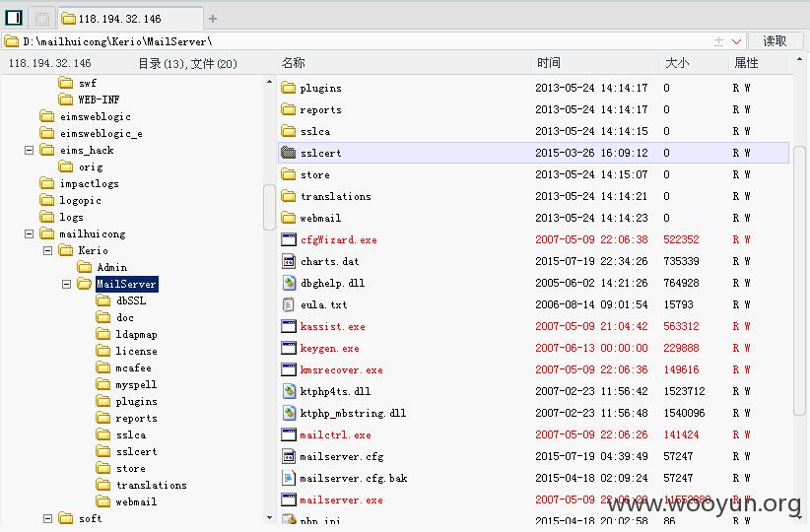Click the sslca folder icon in the file list
The image size is (810, 532).
tap(289, 131)
